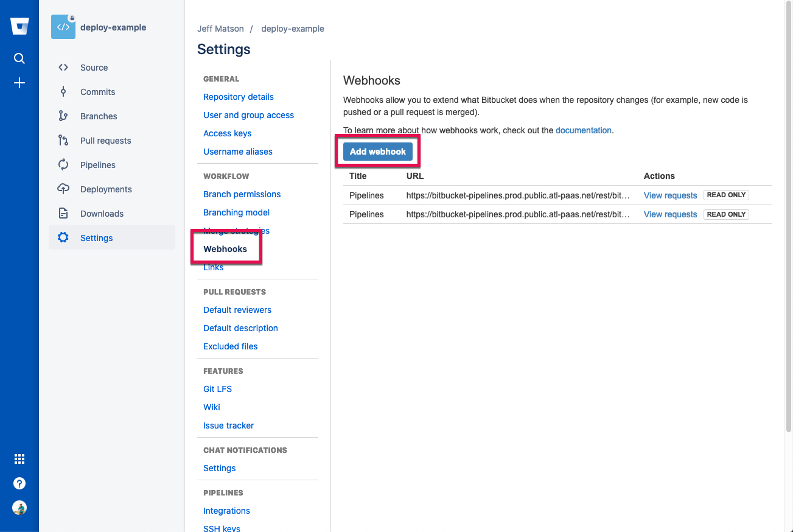Open Excluded files settings

point(230,346)
